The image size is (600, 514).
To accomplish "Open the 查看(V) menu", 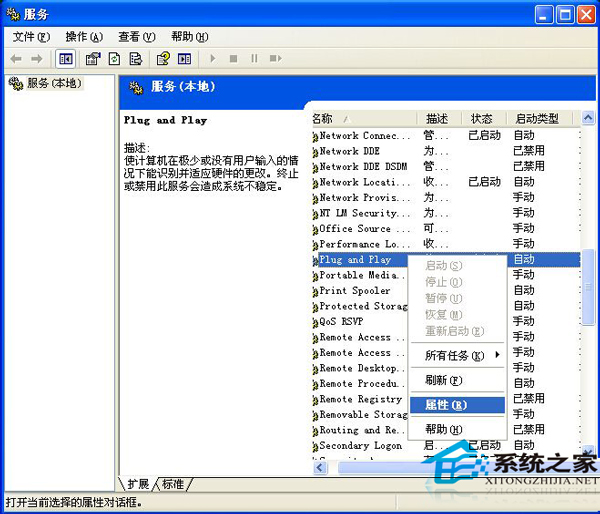I will point(137,37).
